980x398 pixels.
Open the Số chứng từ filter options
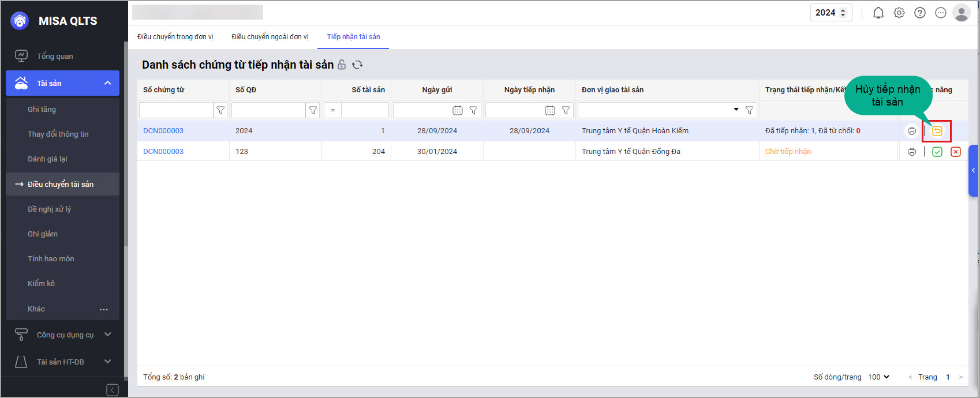click(x=220, y=110)
